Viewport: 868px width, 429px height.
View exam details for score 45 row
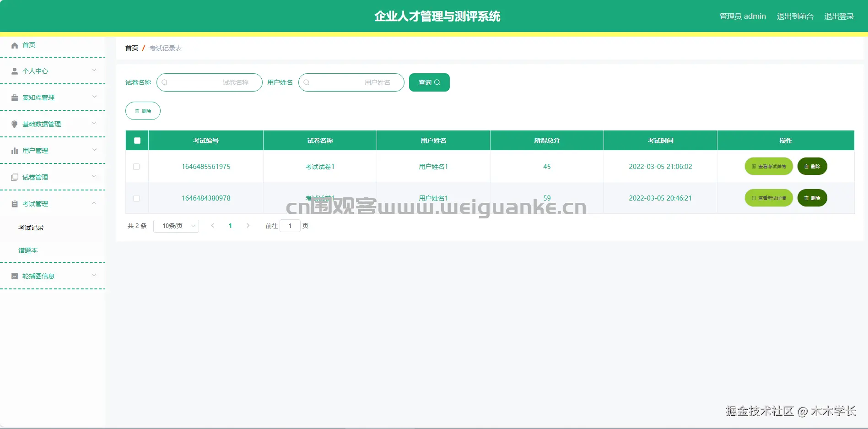coord(768,167)
